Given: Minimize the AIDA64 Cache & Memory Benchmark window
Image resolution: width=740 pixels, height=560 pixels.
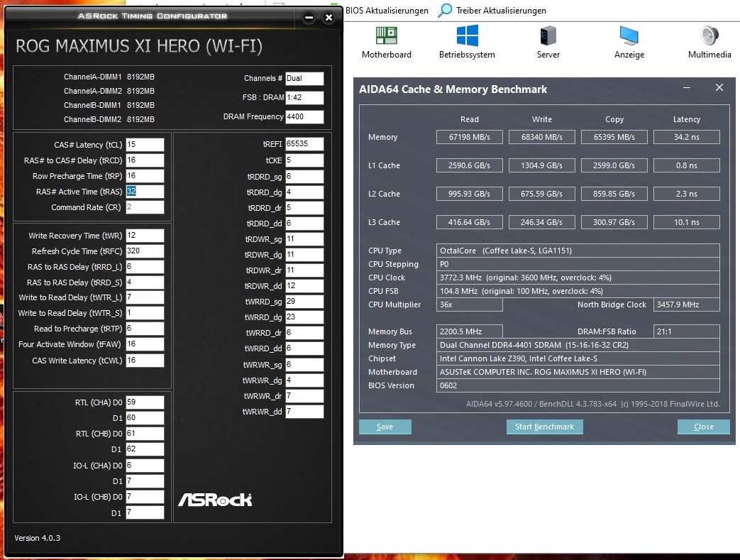Looking at the screenshot, I should tap(687, 88).
